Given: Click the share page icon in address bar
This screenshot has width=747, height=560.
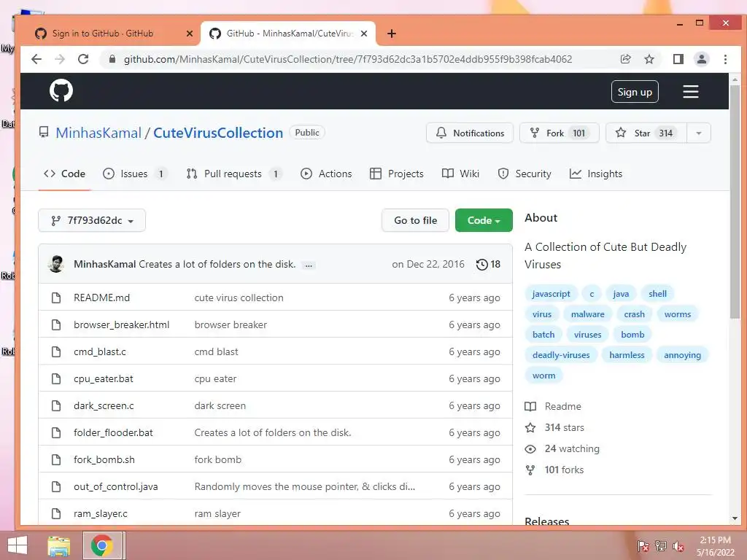Looking at the screenshot, I should click(x=625, y=59).
